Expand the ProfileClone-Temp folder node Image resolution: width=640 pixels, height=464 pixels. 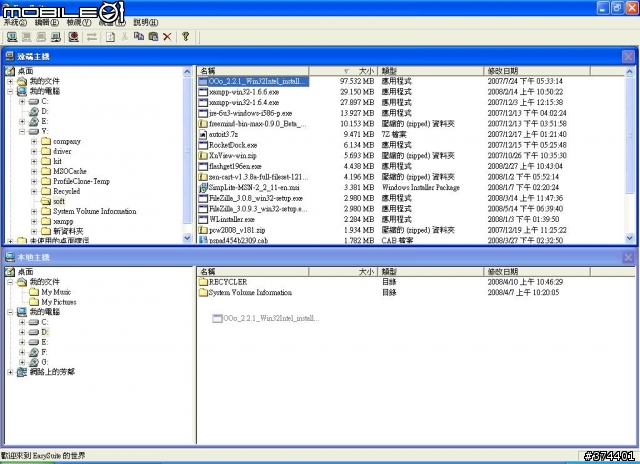(x=34, y=182)
